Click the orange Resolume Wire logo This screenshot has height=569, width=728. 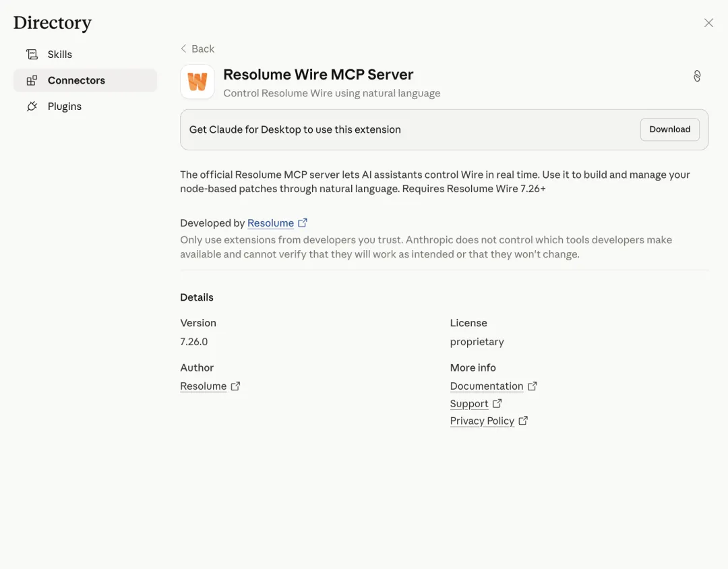coord(198,82)
